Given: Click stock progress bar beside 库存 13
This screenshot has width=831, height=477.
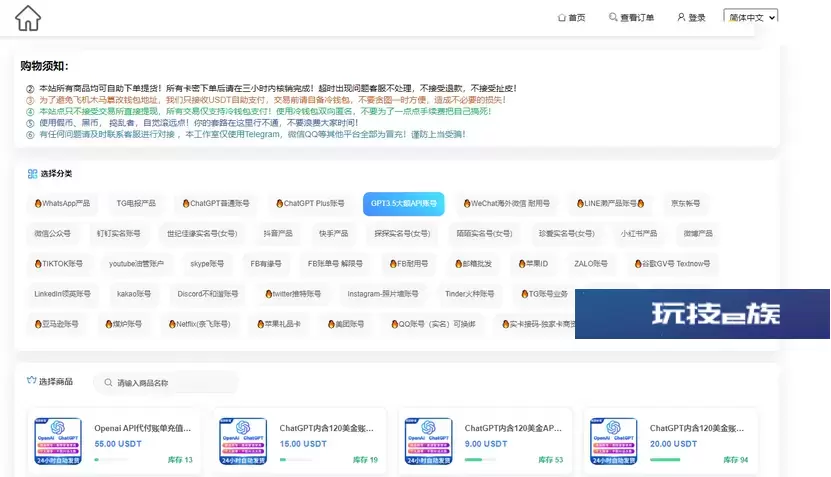Looking at the screenshot, I should coord(111,460).
